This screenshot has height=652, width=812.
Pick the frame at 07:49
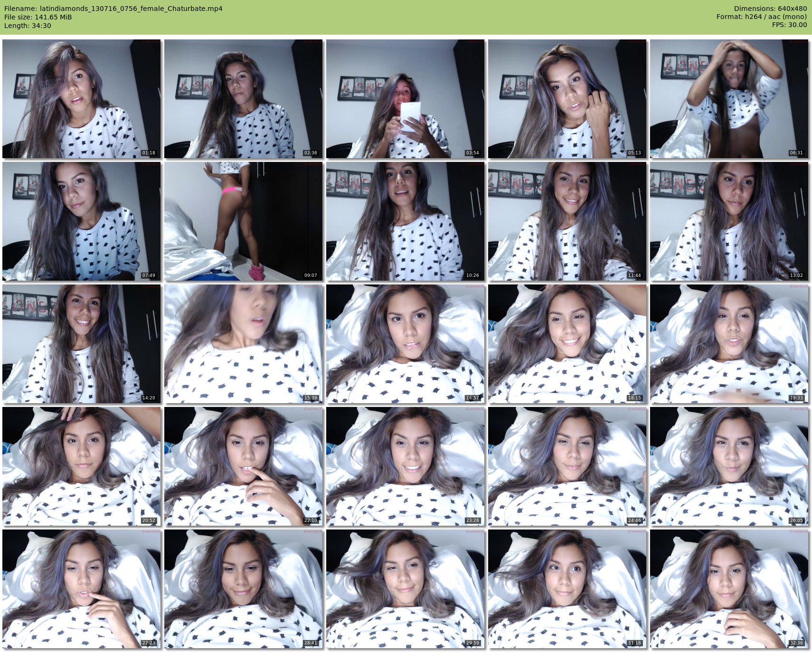point(81,221)
